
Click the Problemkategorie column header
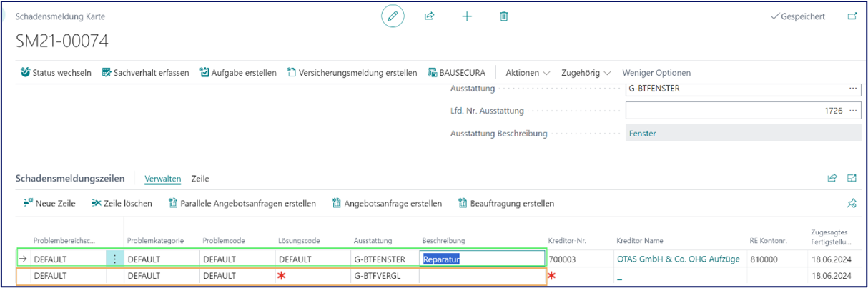(x=157, y=242)
